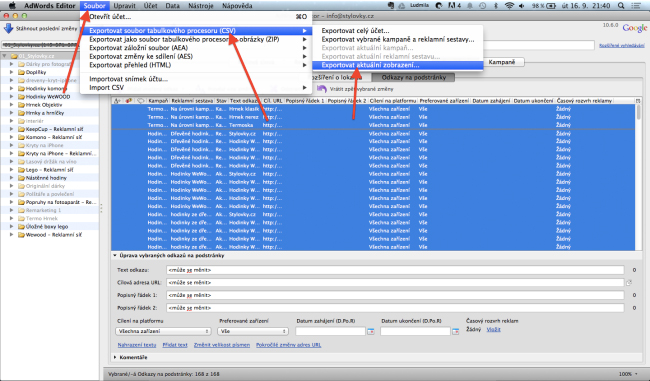Image resolution: width=650 pixels, height=381 pixels.
Task: Open the Preferované zařízení Vše dropdown
Action: (x=252, y=331)
